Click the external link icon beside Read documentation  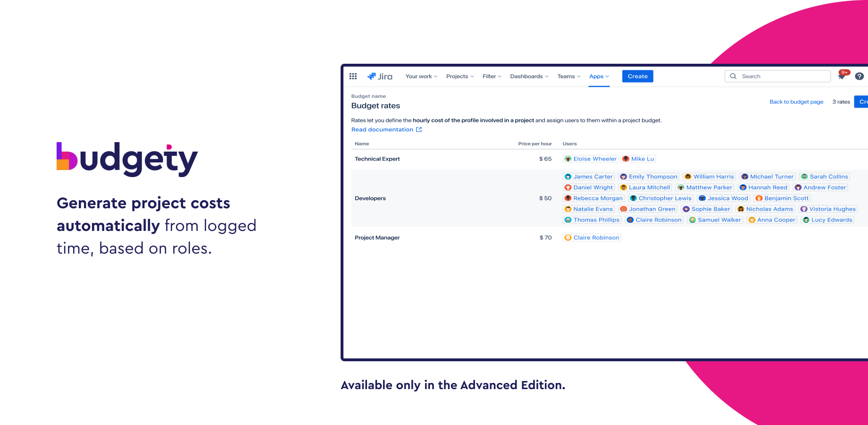[419, 129]
